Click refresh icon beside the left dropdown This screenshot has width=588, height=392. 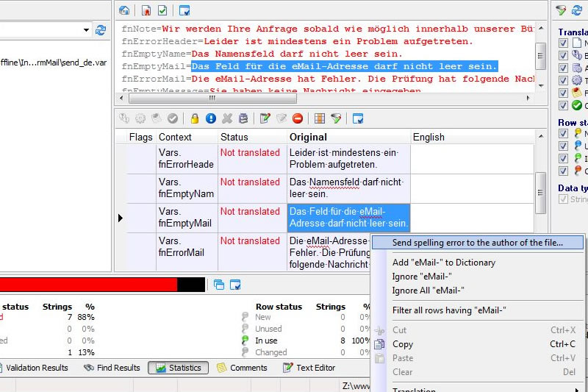[101, 30]
